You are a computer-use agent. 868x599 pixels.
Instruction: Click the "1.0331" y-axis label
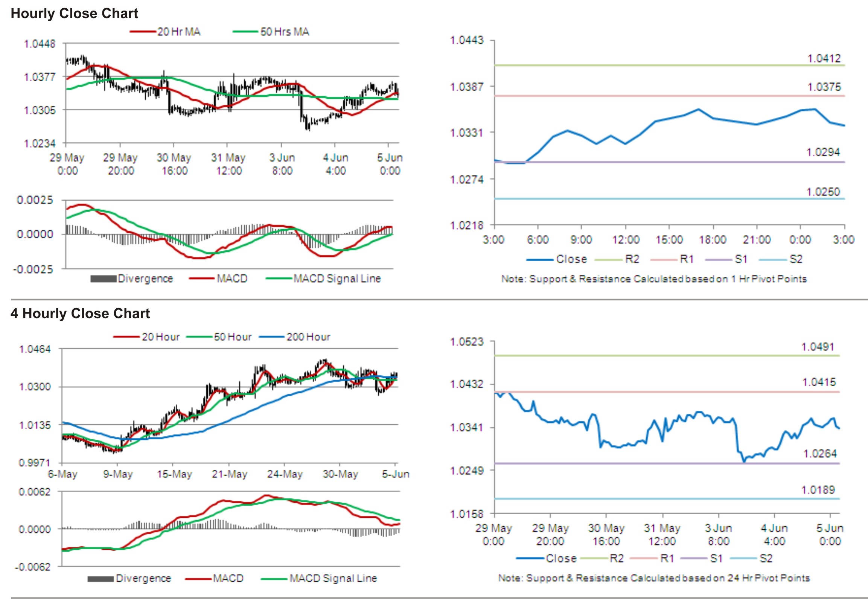[467, 133]
